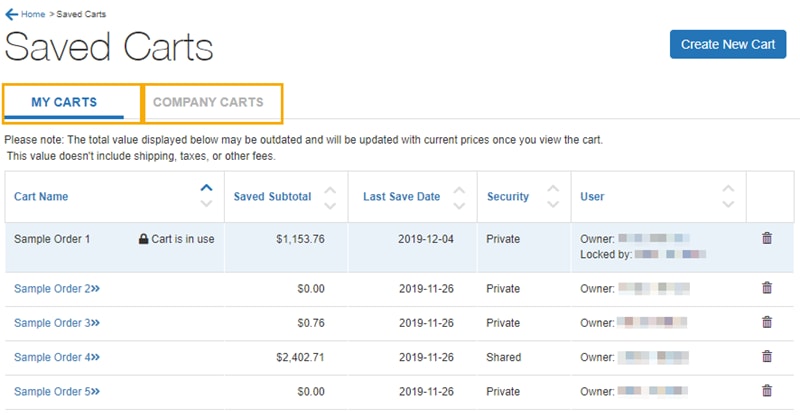Select the My Carts tab
Image resolution: width=800 pixels, height=418 pixels.
tap(64, 102)
